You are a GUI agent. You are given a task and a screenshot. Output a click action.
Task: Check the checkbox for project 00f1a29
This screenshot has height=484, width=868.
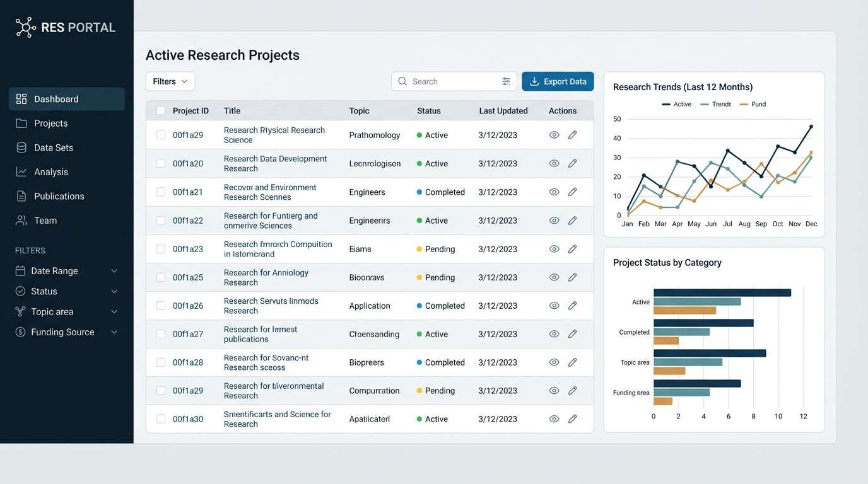pyautogui.click(x=160, y=134)
